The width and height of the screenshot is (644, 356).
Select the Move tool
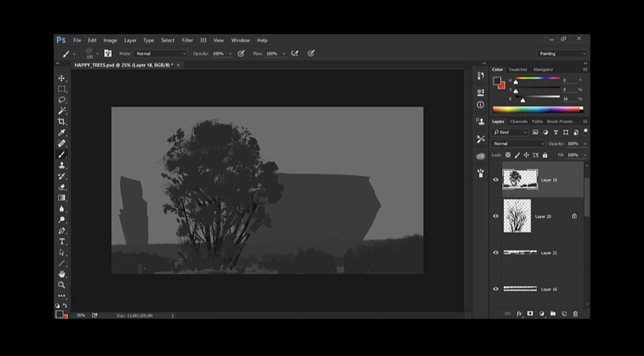click(x=61, y=78)
